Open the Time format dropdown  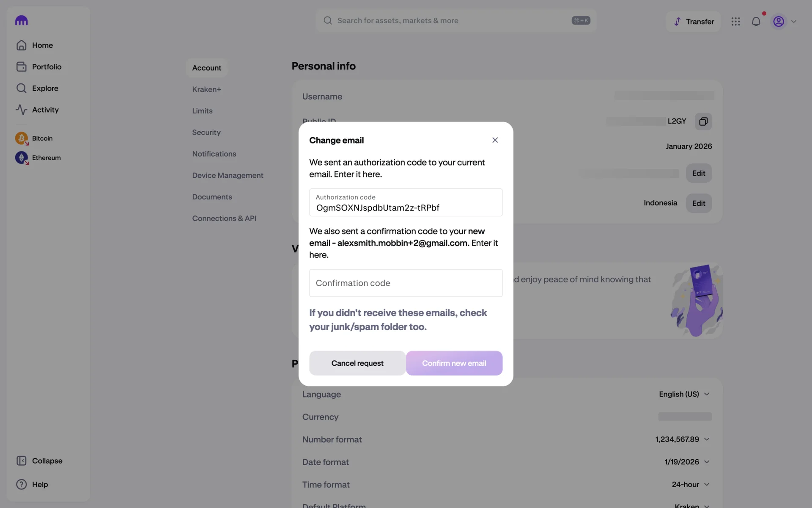[x=690, y=484]
